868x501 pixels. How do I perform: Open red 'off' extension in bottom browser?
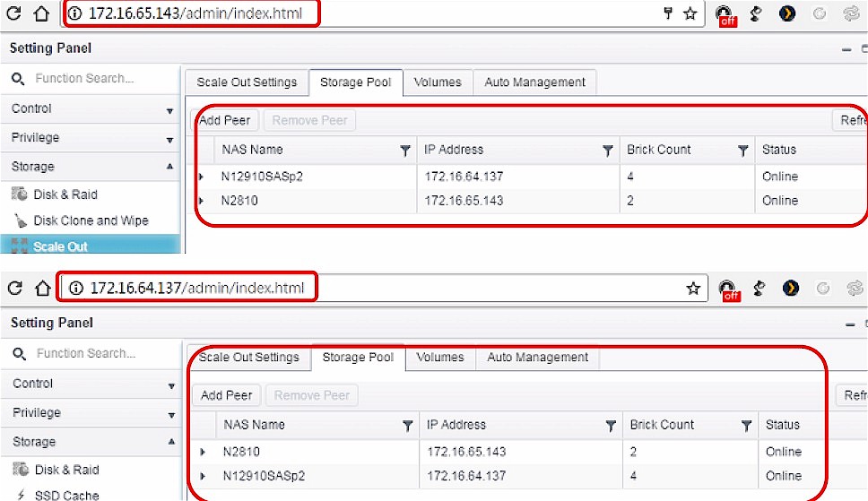[x=728, y=289]
